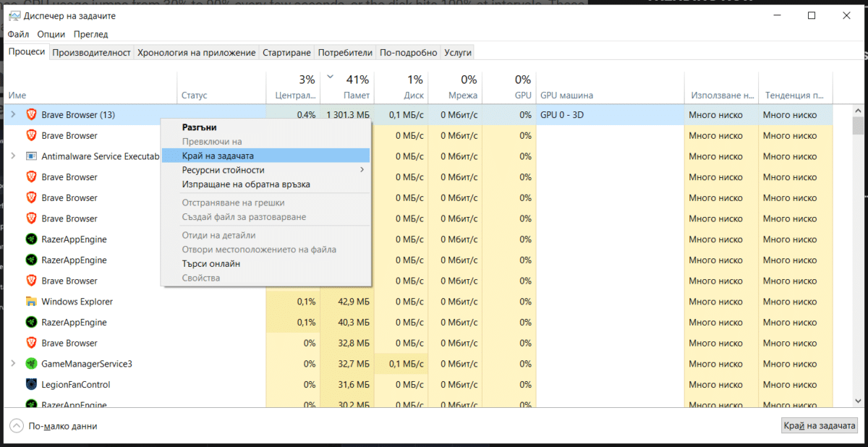Expand the GameManagerService3 process group
This screenshot has height=447, width=868.
(x=12, y=364)
